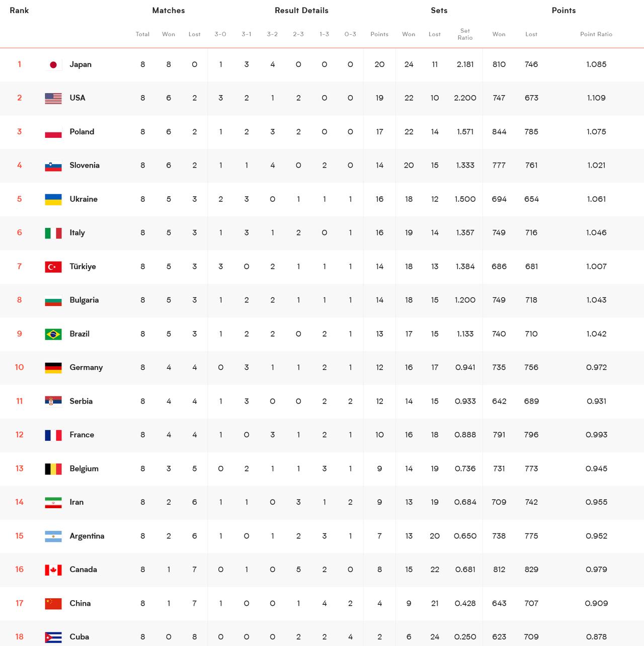Click the USA flag icon
The image size is (644, 646).
pyautogui.click(x=53, y=98)
